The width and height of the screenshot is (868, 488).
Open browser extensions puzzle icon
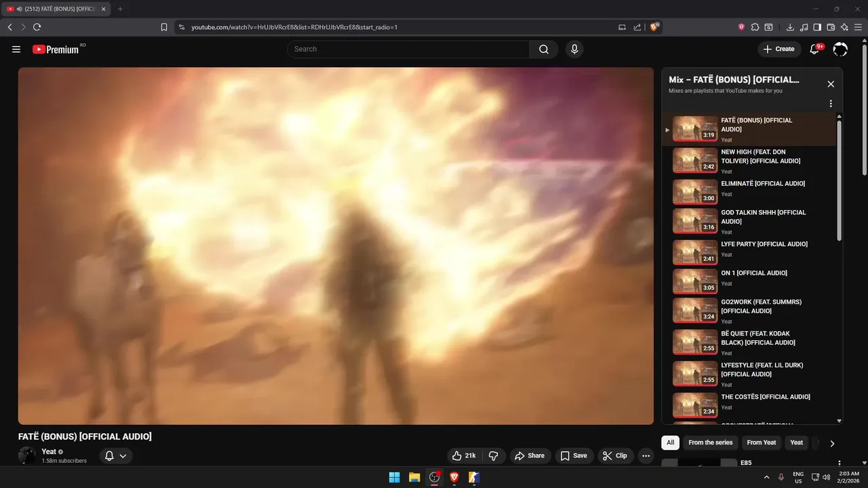coord(755,27)
